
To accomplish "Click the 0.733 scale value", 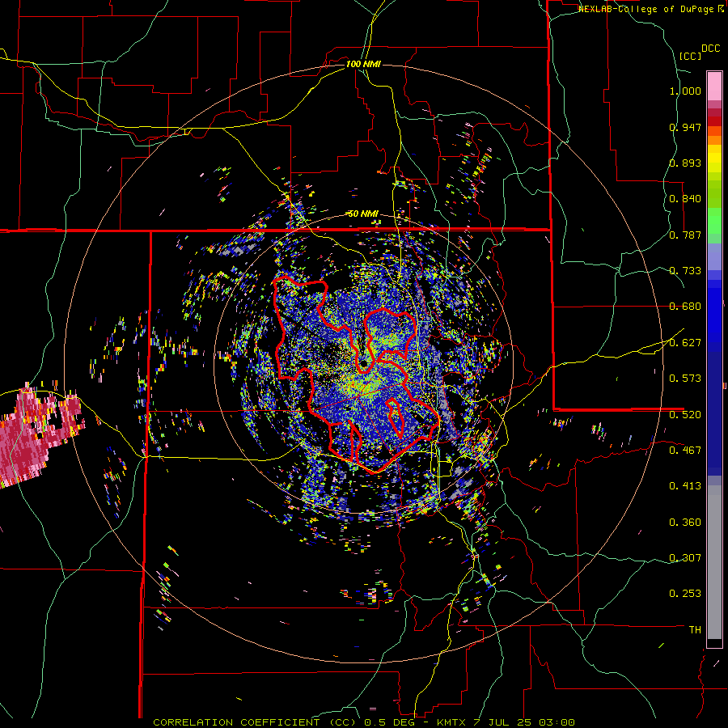I will pyautogui.click(x=685, y=271).
